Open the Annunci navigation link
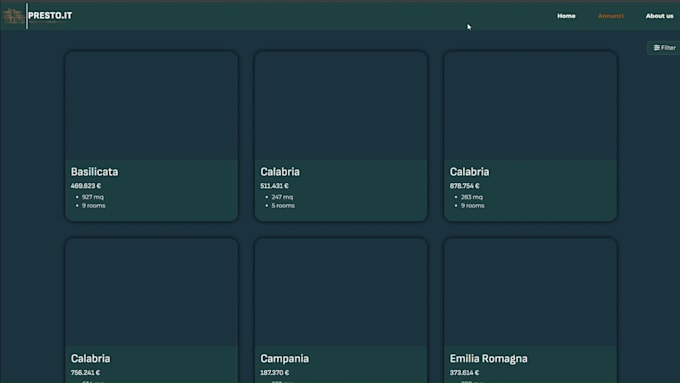680x383 pixels. (x=611, y=16)
